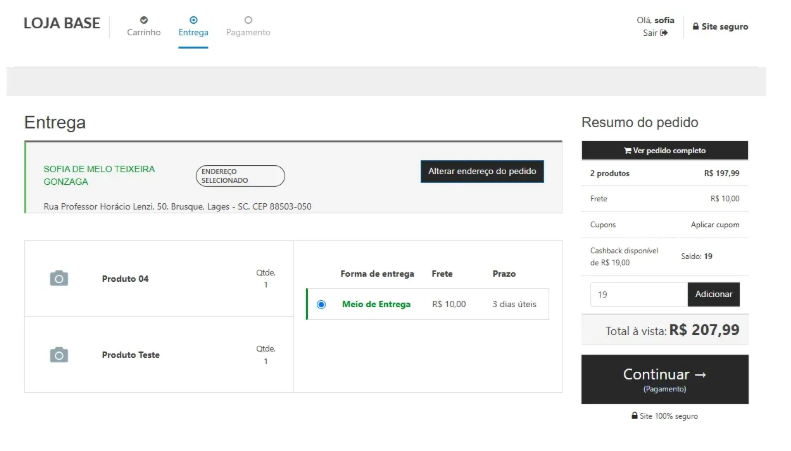Click the LOJA BASE logo
This screenshot has height=451, width=791.
click(62, 23)
